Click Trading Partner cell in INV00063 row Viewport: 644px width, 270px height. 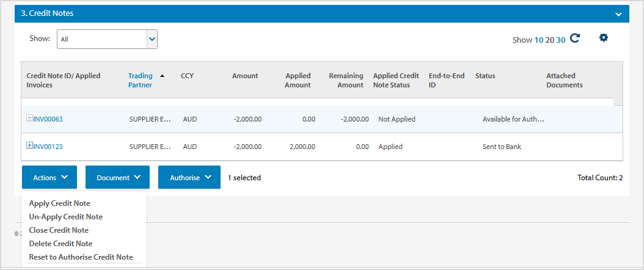point(150,119)
